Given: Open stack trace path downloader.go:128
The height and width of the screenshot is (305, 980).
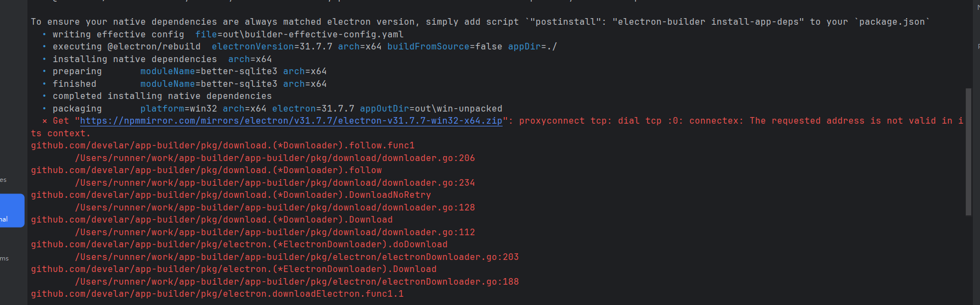Looking at the screenshot, I should 275,208.
